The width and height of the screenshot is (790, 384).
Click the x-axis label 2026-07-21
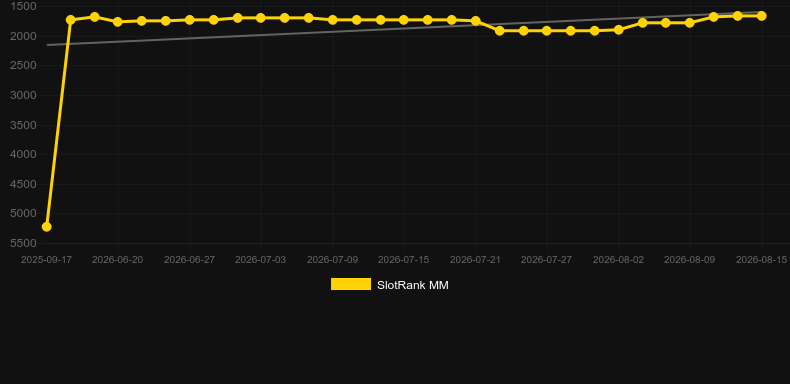(476, 260)
